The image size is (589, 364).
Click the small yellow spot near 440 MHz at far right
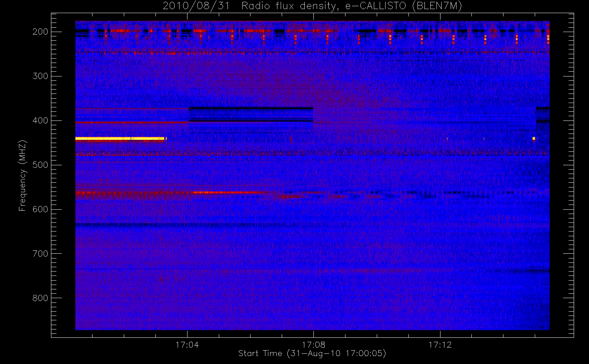[534, 138]
